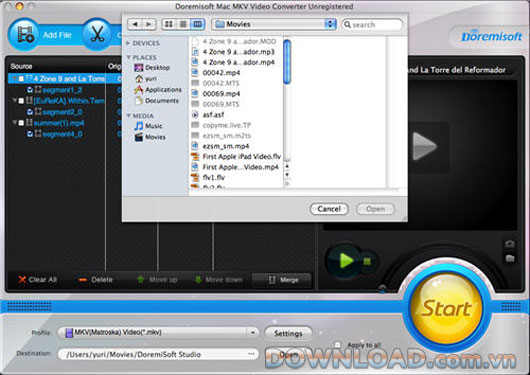
Task: Open Music under Media
Action: [148, 126]
